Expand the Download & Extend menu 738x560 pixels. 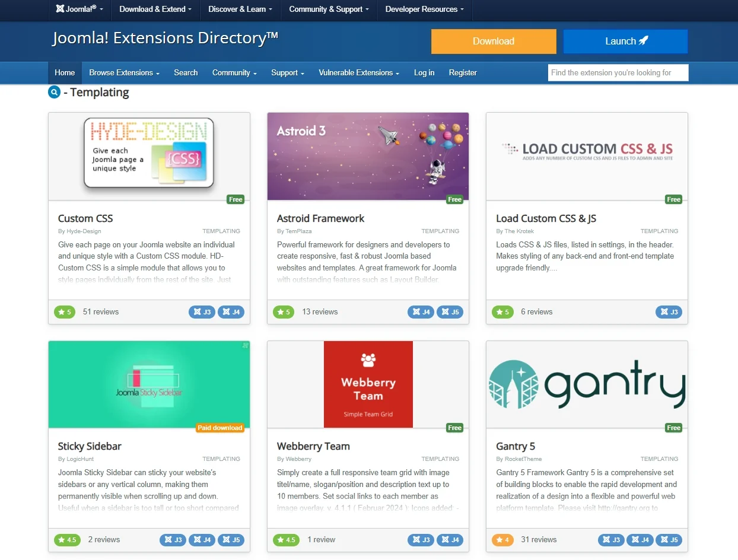155,9
